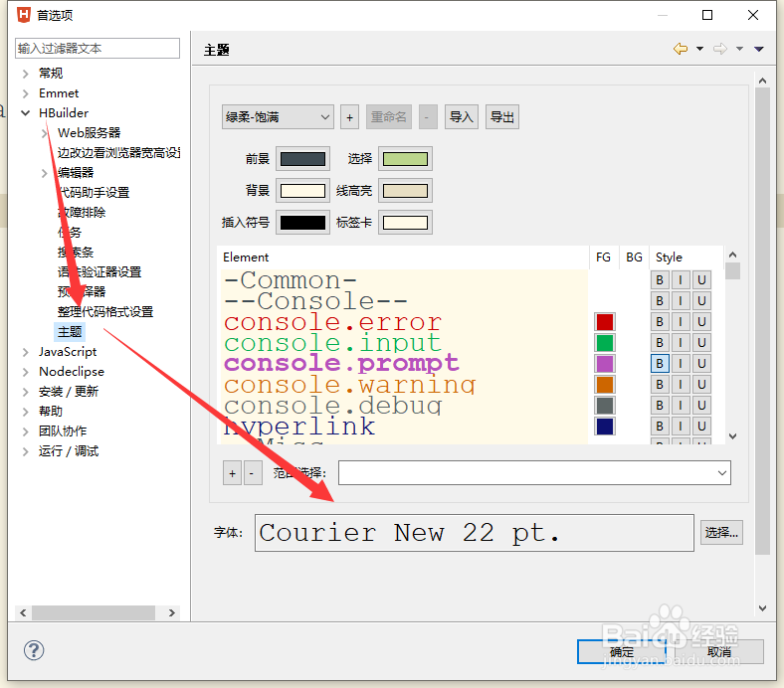
Task: Click the 确定 confirm button
Action: pos(622,652)
